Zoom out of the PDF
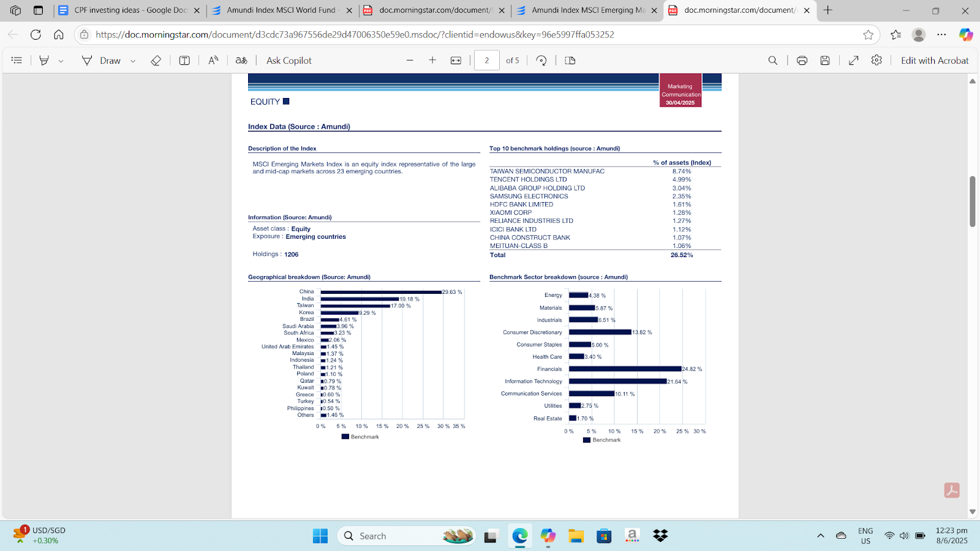 tap(410, 61)
